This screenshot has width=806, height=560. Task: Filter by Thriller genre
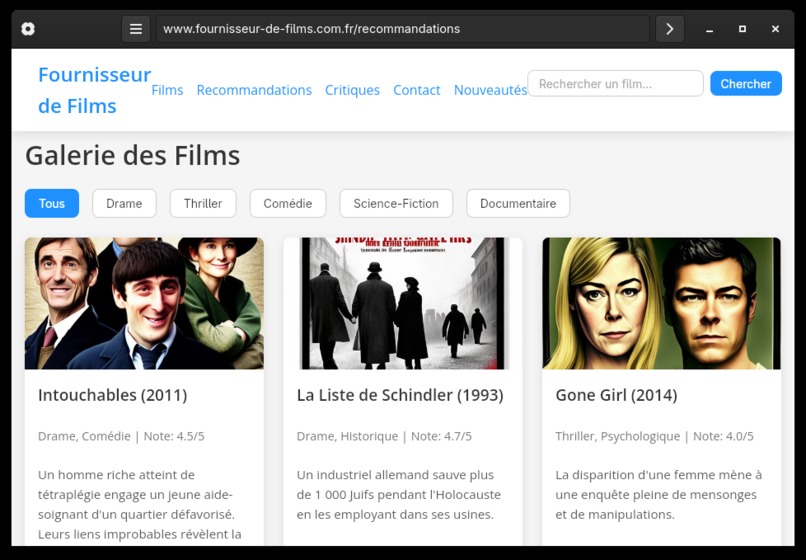click(x=203, y=203)
